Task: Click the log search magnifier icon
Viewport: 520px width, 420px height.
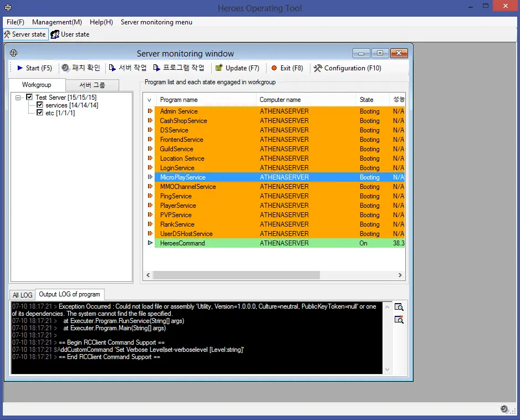Action: (399, 307)
